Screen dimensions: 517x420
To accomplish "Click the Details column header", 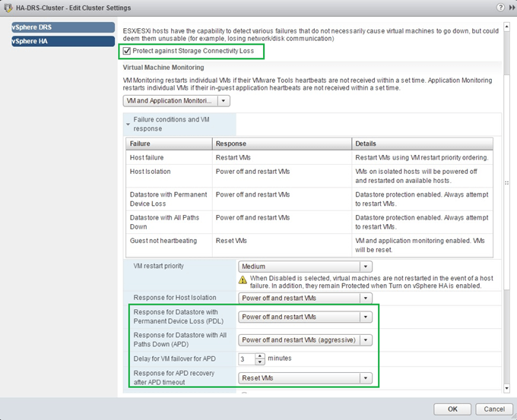I will pos(423,144).
